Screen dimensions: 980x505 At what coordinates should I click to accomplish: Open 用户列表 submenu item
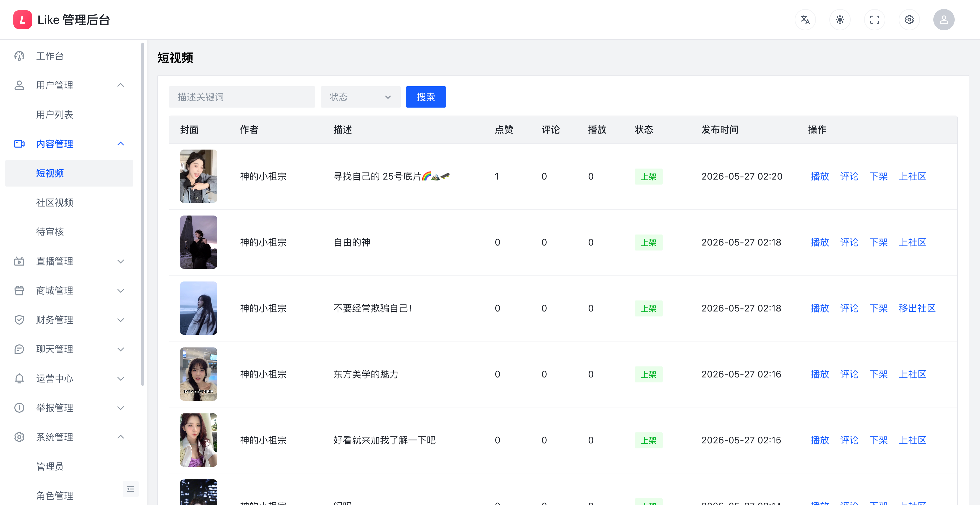[69, 115]
